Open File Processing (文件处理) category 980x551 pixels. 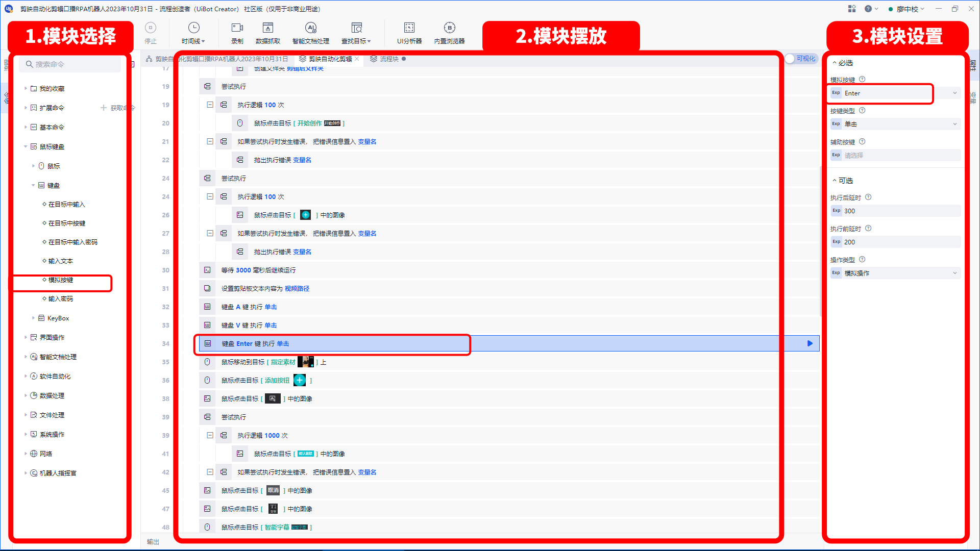(52, 415)
